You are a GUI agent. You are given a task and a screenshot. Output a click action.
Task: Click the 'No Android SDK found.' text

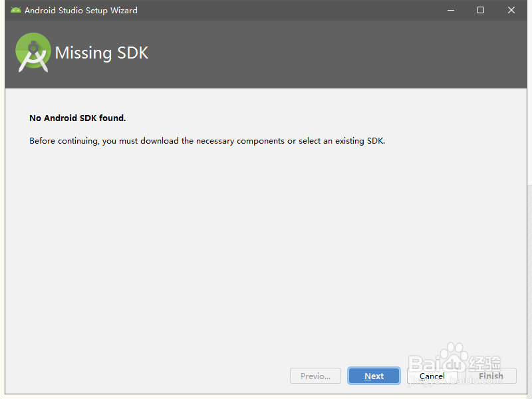pyautogui.click(x=78, y=118)
